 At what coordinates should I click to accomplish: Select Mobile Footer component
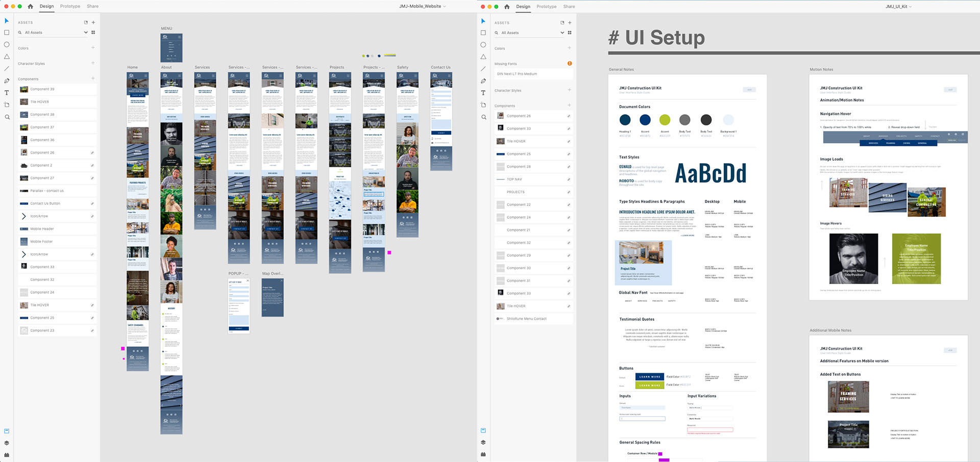pos(57,242)
